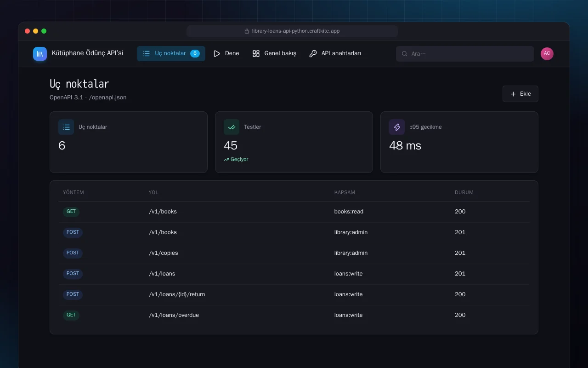Viewport: 588px width, 368px height.
Task: Click the key icon beside API anahtarları
Action: click(313, 53)
